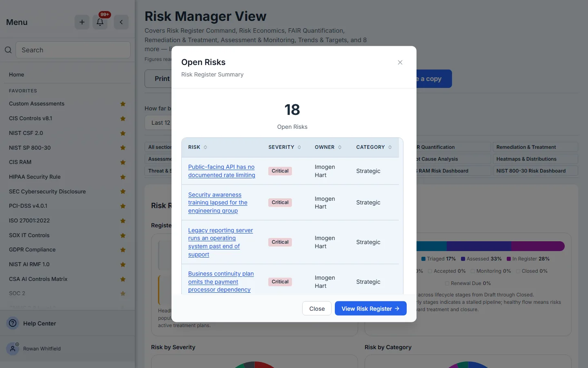Toggle star for SEC Cybersecurity Disclosure
Viewport: 588px width, 368px height.
coord(123,191)
